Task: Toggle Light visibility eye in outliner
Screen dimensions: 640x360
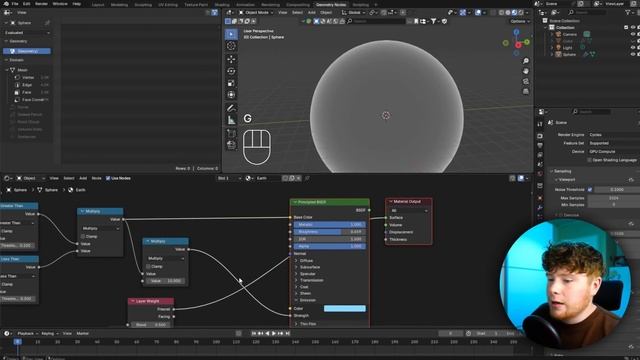Action: [x=633, y=48]
